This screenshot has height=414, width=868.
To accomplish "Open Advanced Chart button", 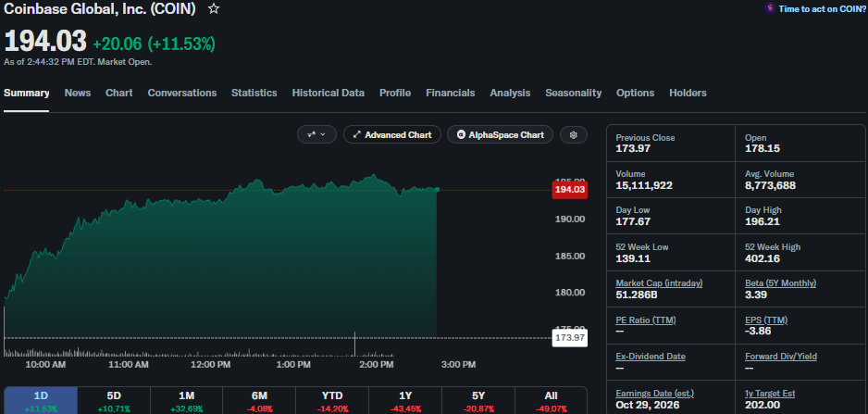I will (392, 134).
